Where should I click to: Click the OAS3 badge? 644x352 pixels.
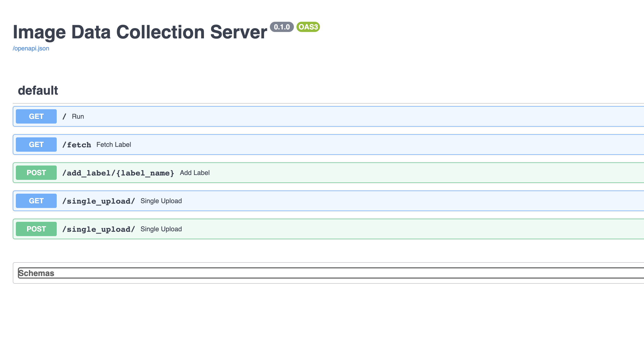pos(308,27)
